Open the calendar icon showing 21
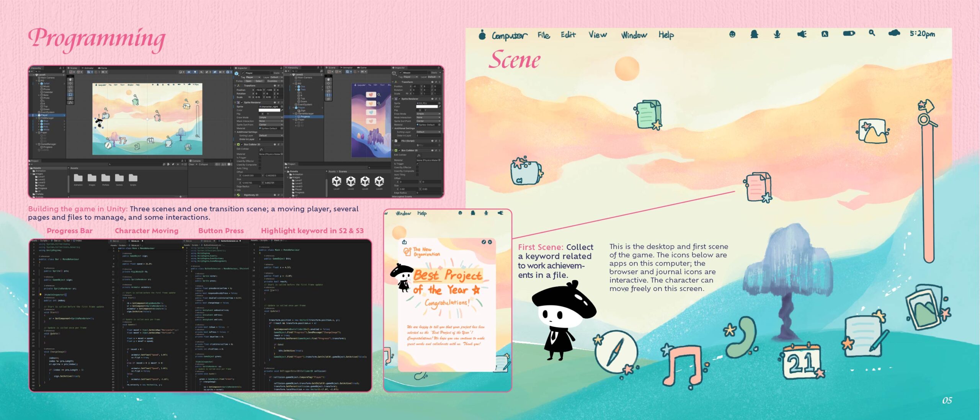The width and height of the screenshot is (980, 420). 801,361
